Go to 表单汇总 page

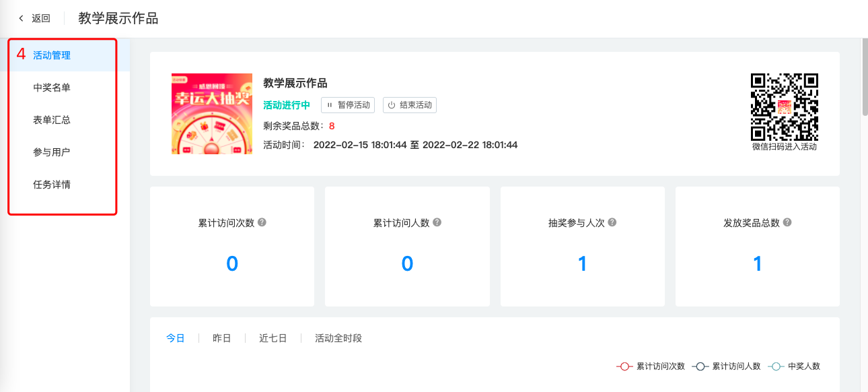tap(52, 120)
